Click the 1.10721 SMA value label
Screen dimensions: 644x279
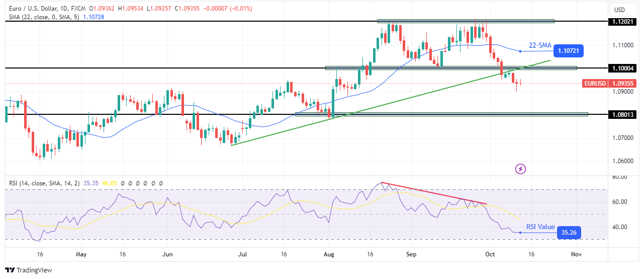(x=568, y=51)
